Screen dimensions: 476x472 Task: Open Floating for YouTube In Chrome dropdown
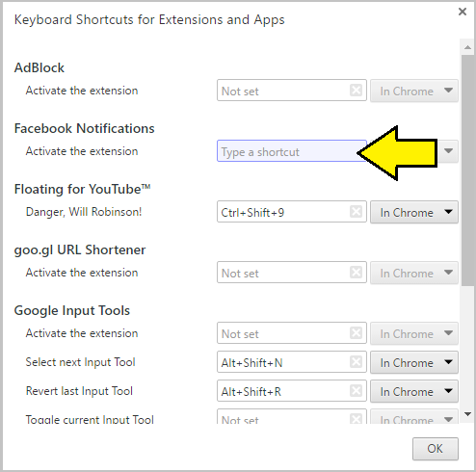coord(414,212)
